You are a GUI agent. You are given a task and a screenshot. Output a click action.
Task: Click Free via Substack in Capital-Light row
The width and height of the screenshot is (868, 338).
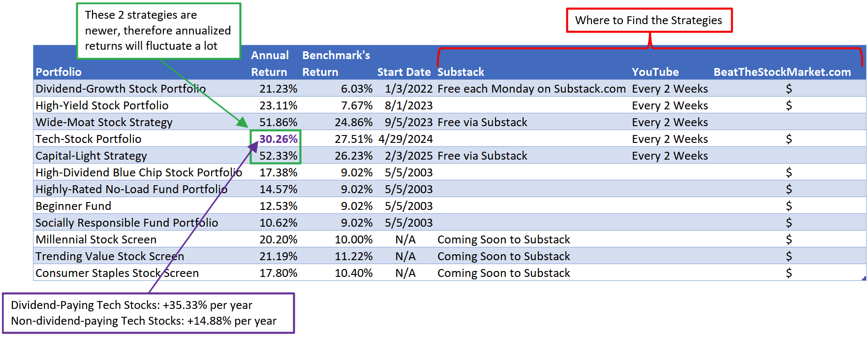[x=482, y=156]
